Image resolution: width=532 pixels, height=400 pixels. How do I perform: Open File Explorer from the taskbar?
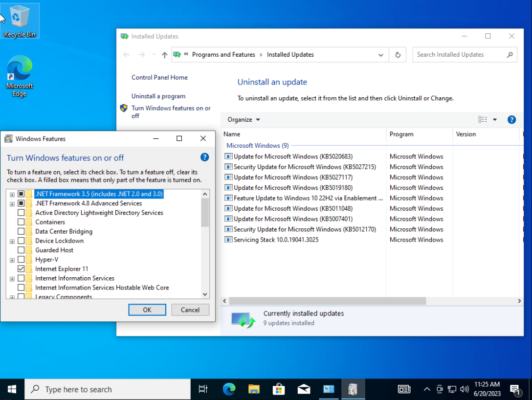pyautogui.click(x=254, y=389)
